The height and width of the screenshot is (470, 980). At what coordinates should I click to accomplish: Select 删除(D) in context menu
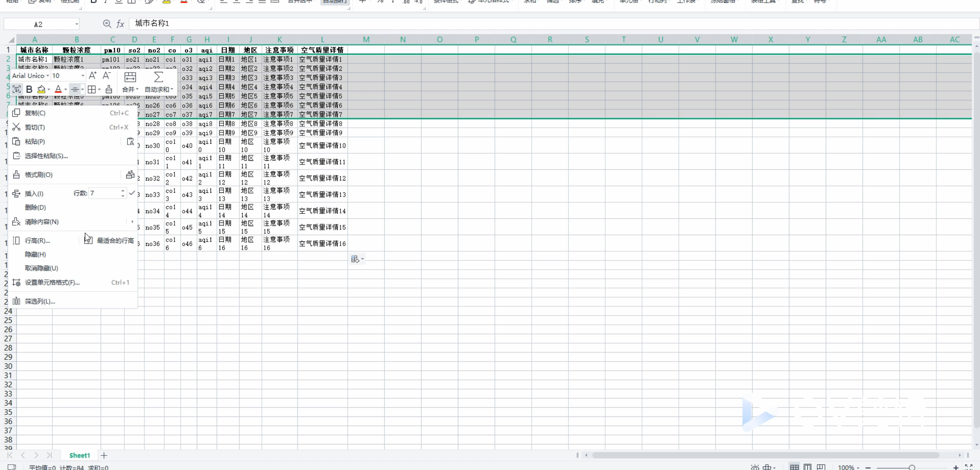click(x=35, y=207)
